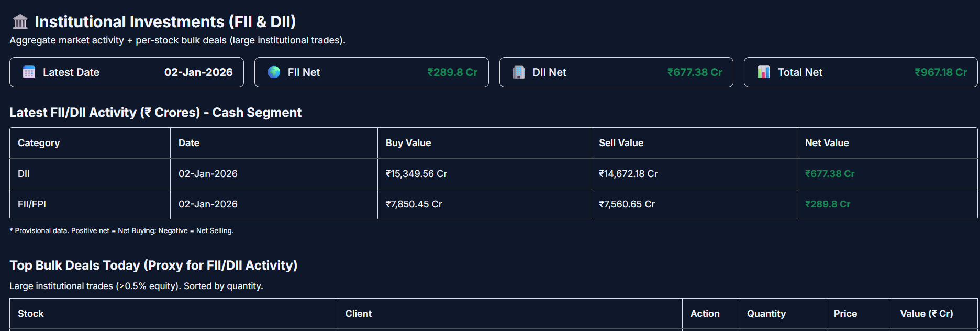This screenshot has height=331, width=980.
Task: Click the Total Net ₹967.18 Cr value
Action: (941, 72)
